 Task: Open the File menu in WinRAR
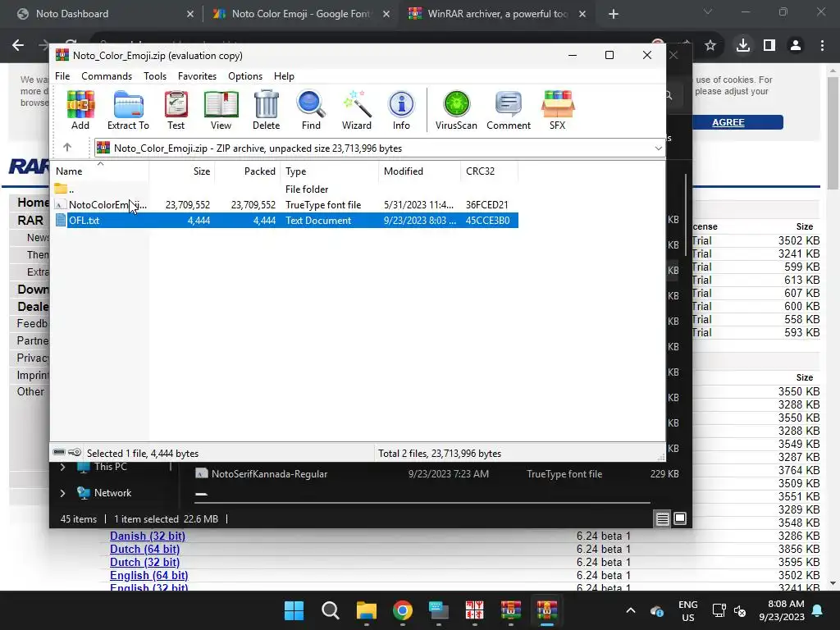[62, 76]
